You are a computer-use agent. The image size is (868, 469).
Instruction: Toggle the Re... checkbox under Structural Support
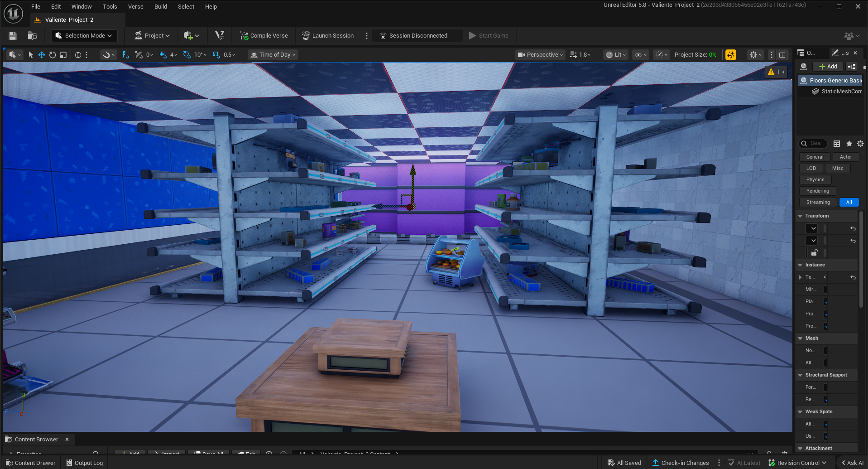[x=825, y=400]
